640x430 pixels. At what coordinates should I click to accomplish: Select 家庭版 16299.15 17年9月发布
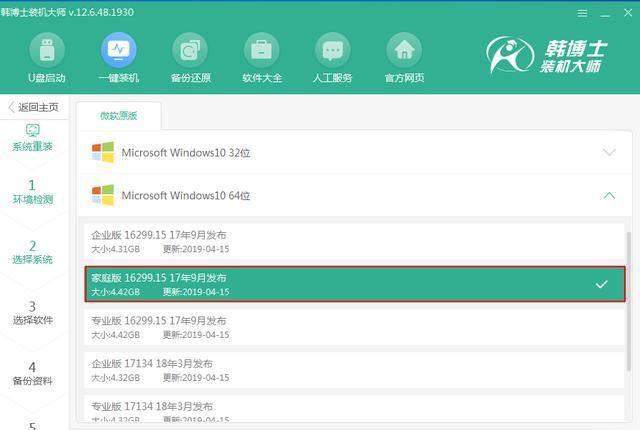coord(354,284)
